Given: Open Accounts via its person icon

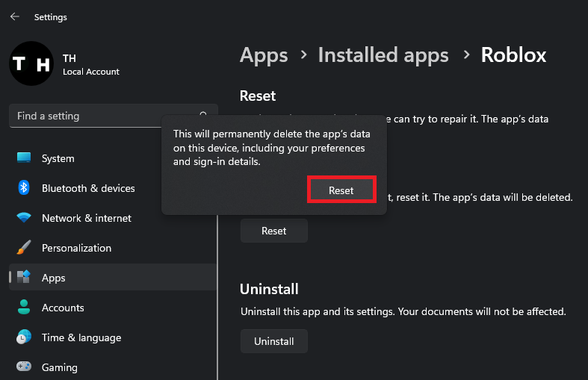Looking at the screenshot, I should [24, 308].
